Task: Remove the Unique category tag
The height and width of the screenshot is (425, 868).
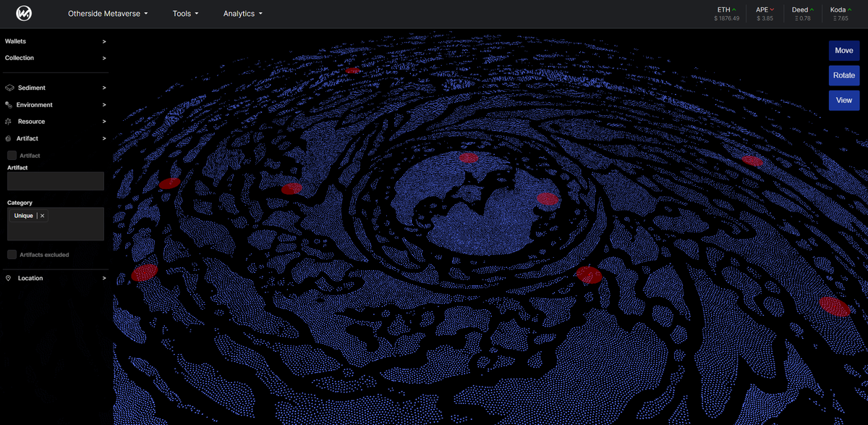Action: click(x=43, y=216)
